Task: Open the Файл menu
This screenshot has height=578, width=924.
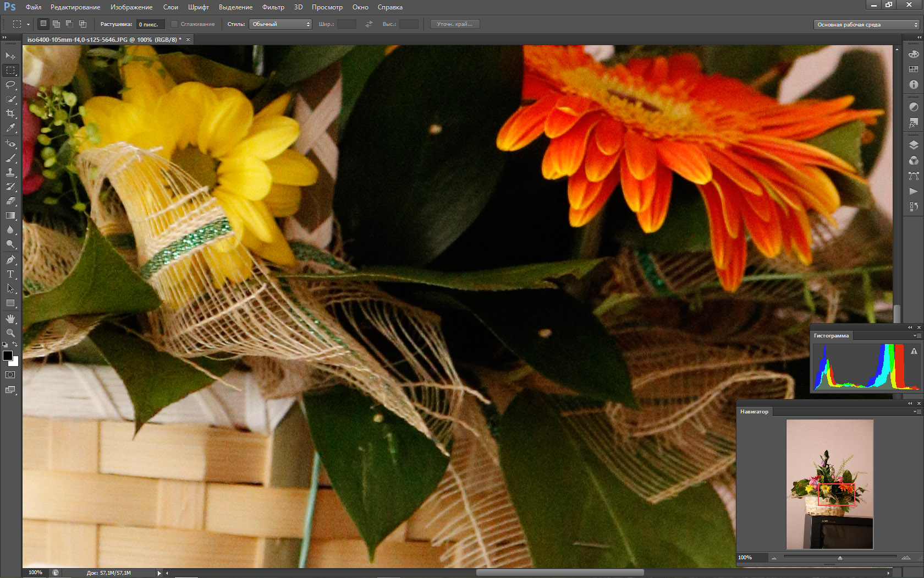Action: click(x=34, y=7)
